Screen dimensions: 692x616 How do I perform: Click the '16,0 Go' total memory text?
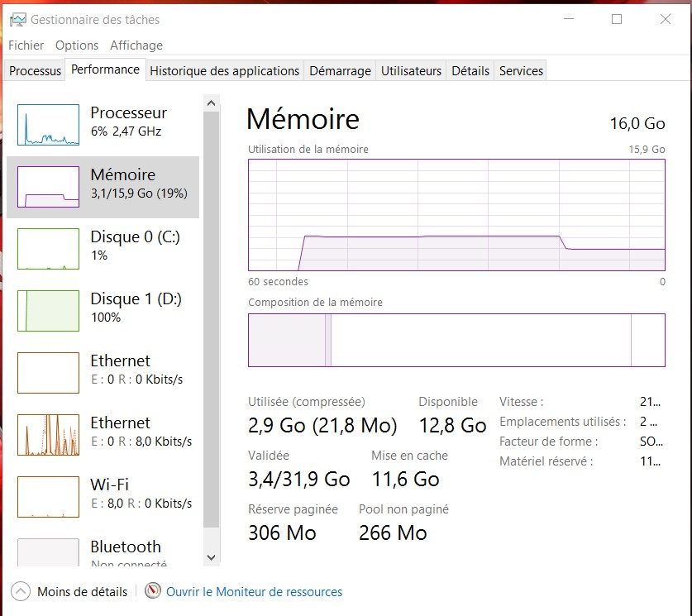[x=637, y=123]
